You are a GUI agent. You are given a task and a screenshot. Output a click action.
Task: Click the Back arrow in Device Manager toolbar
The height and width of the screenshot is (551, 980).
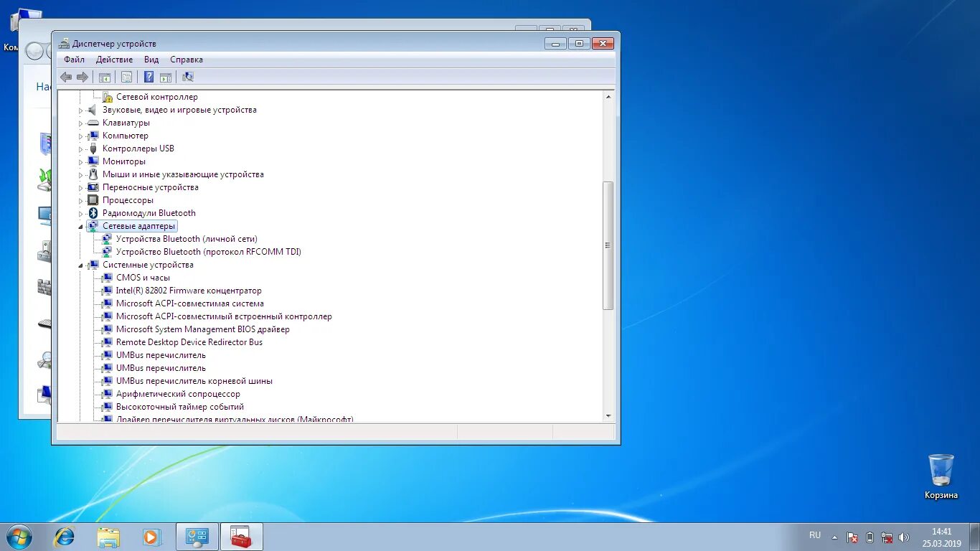(x=66, y=77)
